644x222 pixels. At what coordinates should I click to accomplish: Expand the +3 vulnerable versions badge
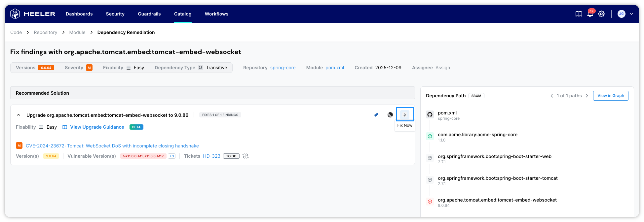click(x=172, y=156)
